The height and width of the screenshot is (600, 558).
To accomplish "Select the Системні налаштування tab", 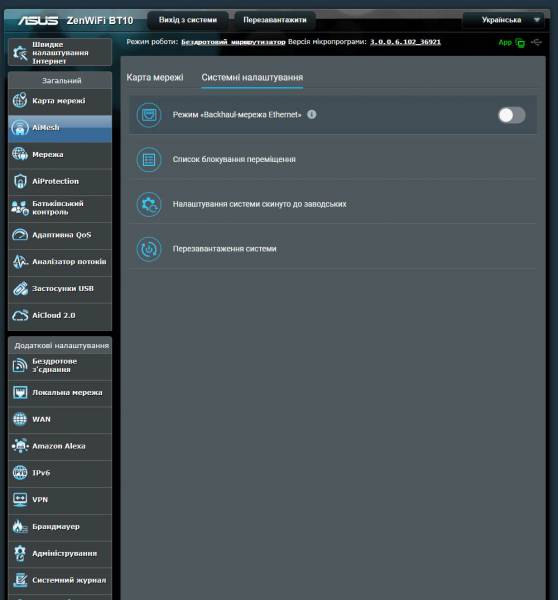I will click(252, 77).
